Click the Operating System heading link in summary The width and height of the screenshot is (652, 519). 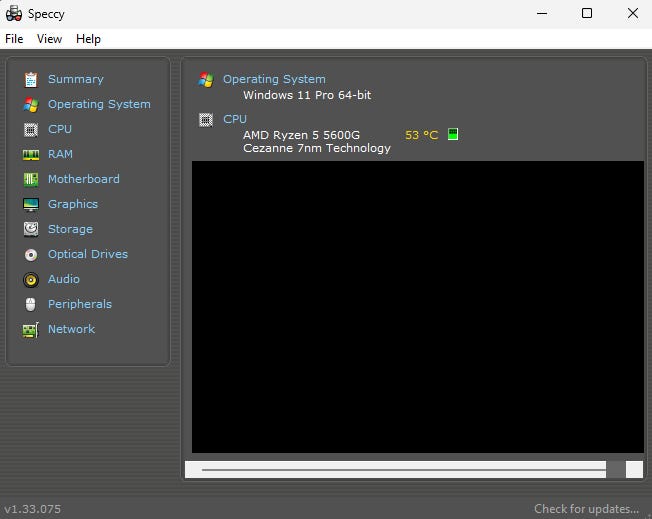[x=274, y=79]
